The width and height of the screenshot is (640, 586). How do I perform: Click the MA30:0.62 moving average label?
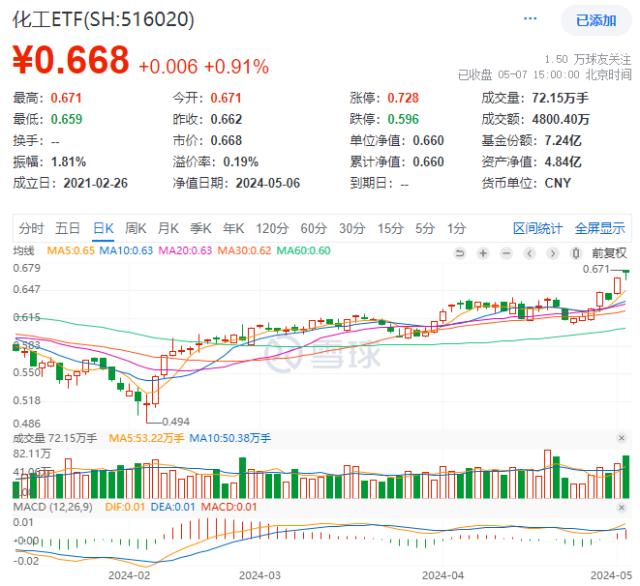pos(244,251)
